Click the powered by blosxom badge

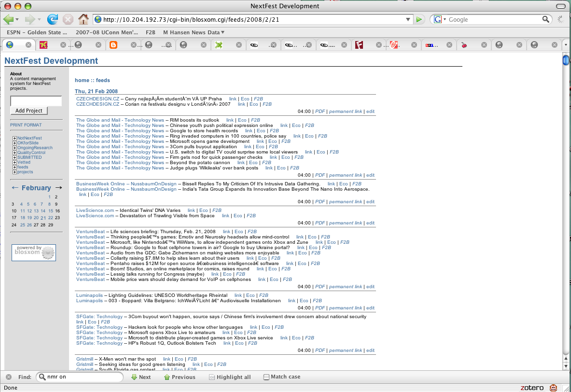(x=34, y=252)
